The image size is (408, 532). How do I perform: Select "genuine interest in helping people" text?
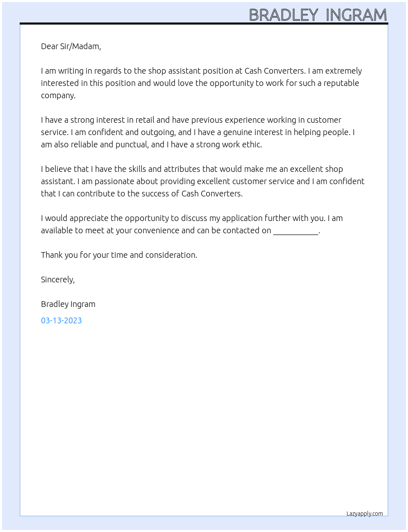(x=288, y=132)
